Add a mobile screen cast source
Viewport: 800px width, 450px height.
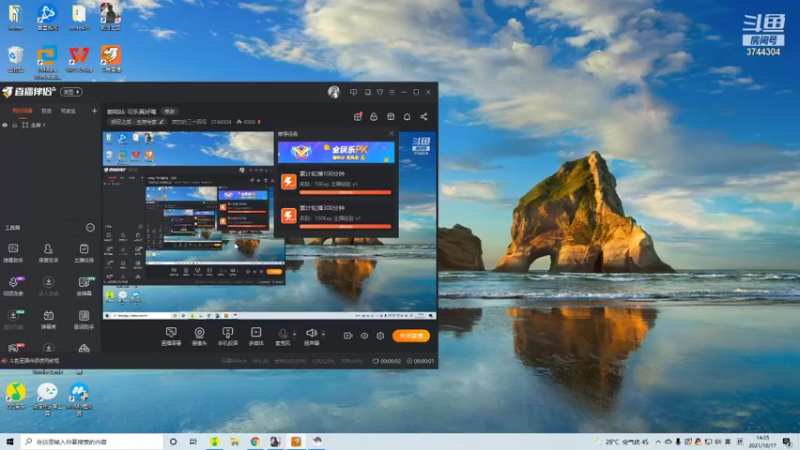coord(228,337)
